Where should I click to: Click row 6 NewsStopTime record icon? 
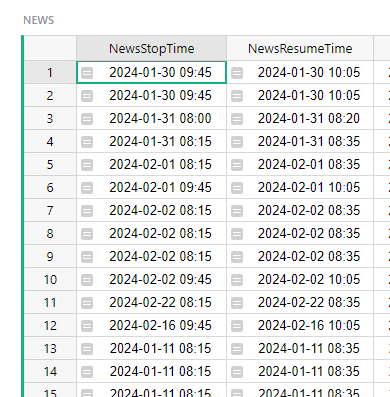87,188
